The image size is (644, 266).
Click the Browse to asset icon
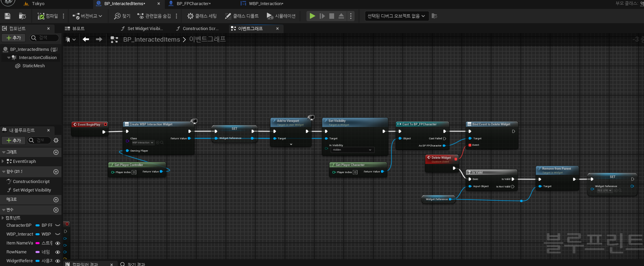pyautogui.click(x=22, y=16)
